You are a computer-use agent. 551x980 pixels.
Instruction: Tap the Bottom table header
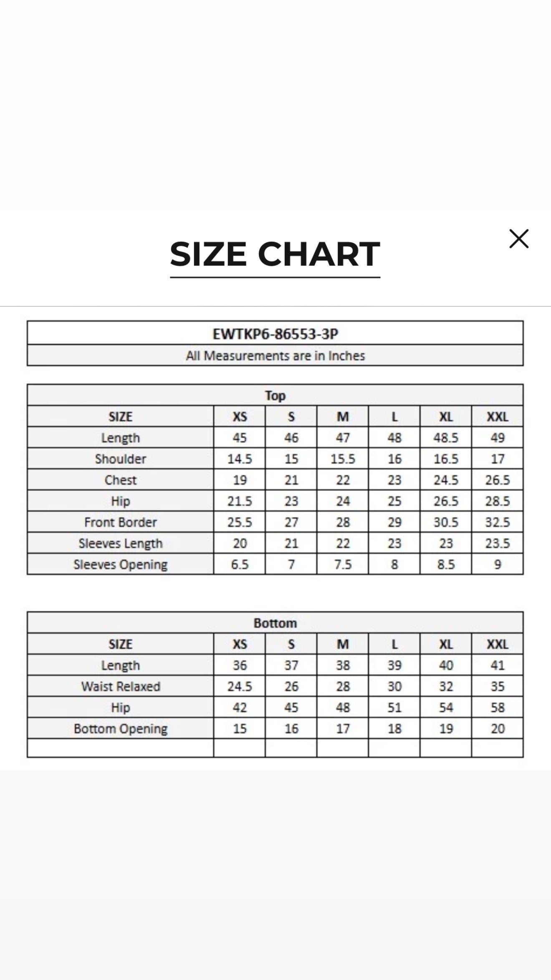pyautogui.click(x=275, y=623)
